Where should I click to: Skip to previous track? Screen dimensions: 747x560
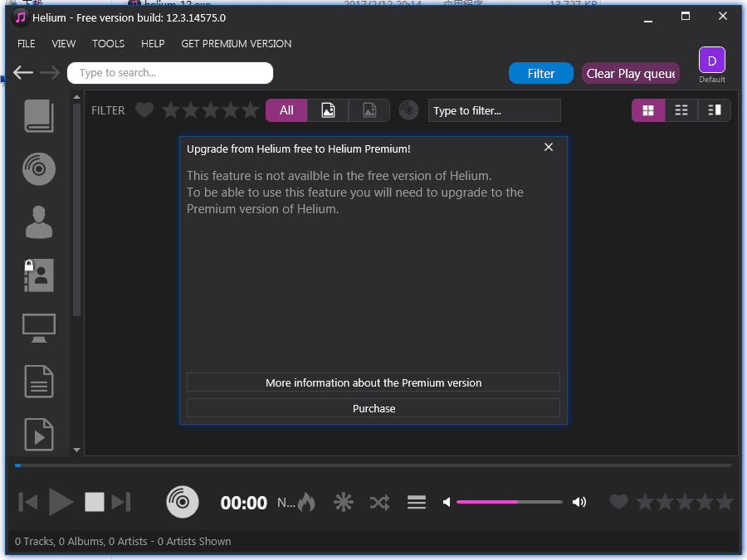click(x=28, y=503)
